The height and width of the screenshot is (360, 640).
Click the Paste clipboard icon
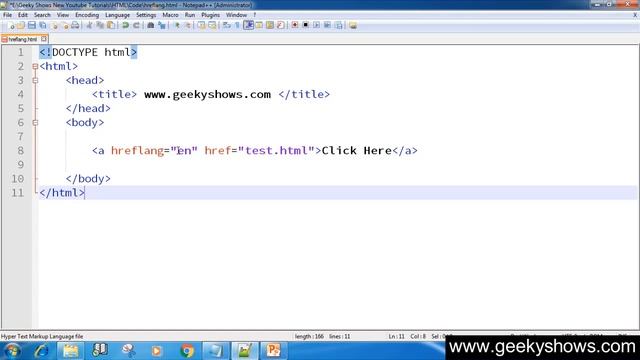coord(111,25)
